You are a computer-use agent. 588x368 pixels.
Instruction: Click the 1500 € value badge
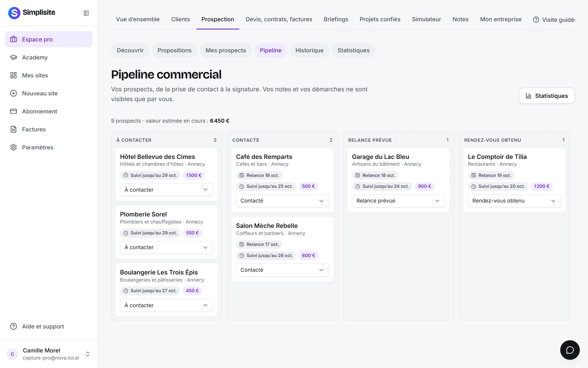pyautogui.click(x=194, y=175)
